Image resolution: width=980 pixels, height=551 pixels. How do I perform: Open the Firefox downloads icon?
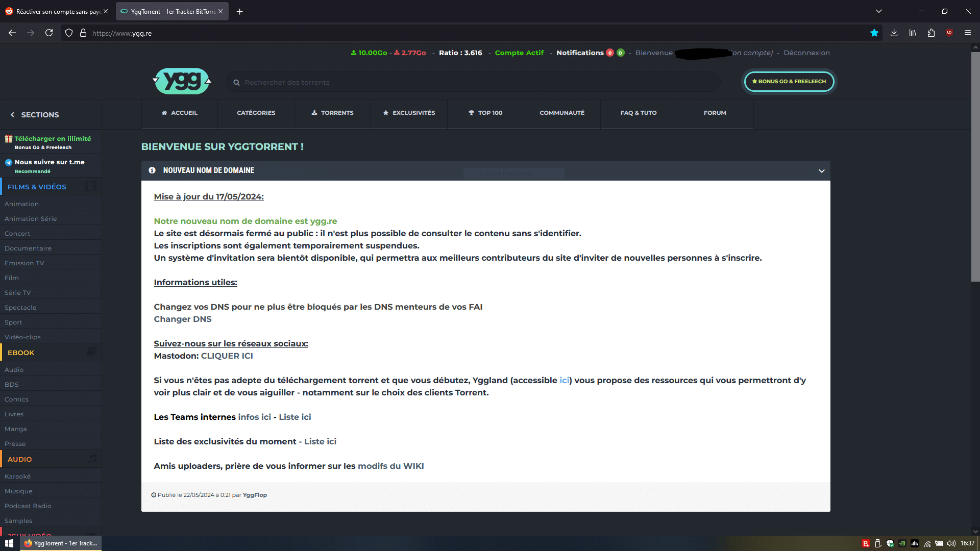894,33
